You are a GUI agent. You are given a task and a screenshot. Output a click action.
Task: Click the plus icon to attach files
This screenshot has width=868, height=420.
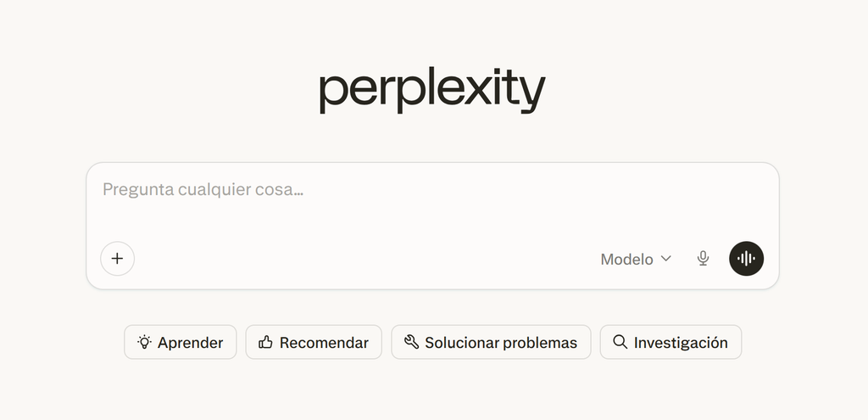click(x=117, y=259)
